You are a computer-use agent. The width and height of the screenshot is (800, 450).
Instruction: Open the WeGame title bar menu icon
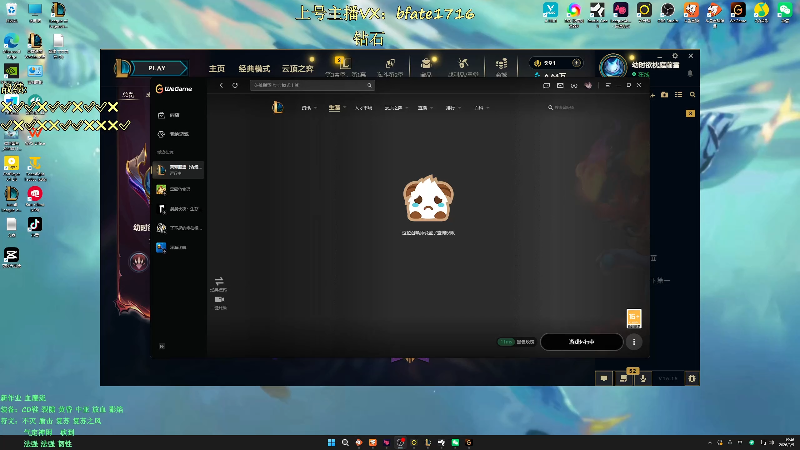(608, 85)
